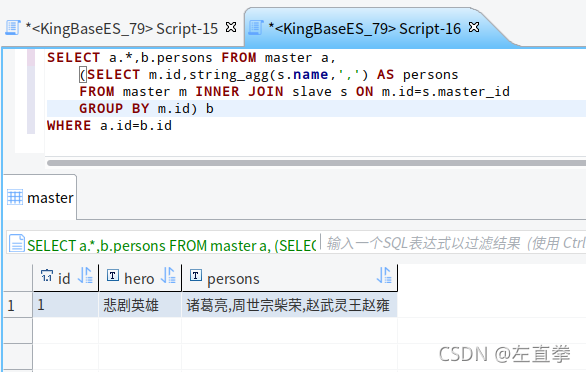
Task: Click the hero cell 悲剧英雄
Action: [x=141, y=305]
